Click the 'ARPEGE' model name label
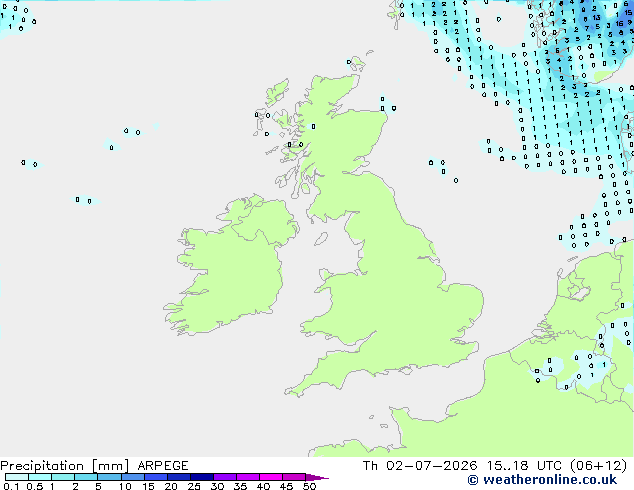This screenshot has height=490, width=634. 163,466
